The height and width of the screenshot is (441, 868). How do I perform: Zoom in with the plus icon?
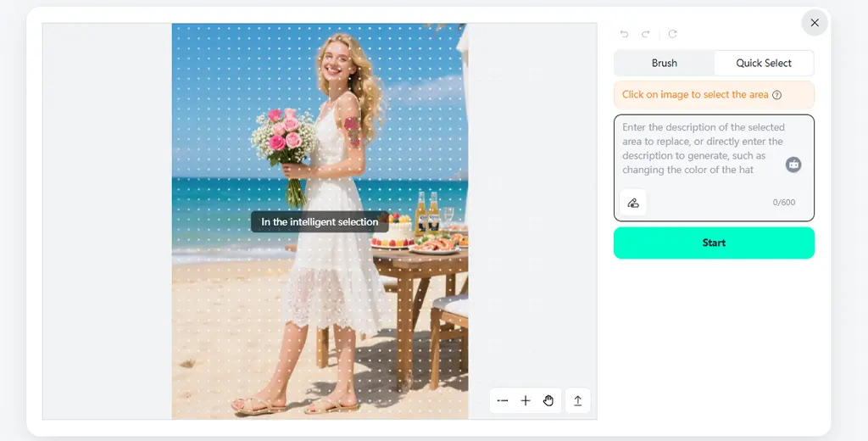tap(526, 400)
